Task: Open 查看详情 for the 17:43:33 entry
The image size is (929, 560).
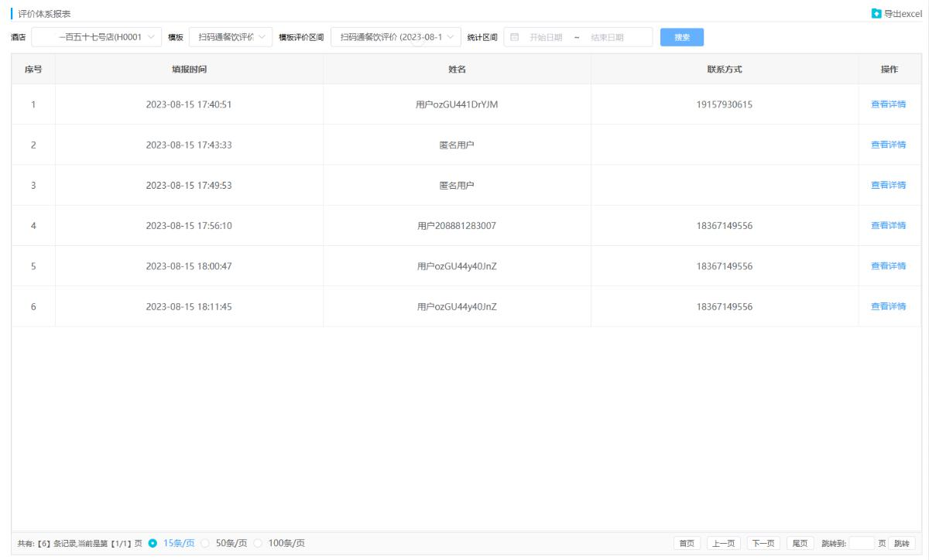Action: point(888,145)
